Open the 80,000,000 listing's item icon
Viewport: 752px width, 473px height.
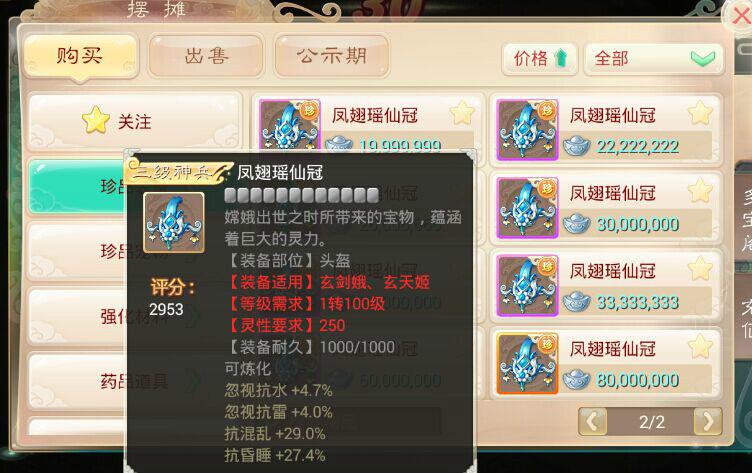coord(527,363)
